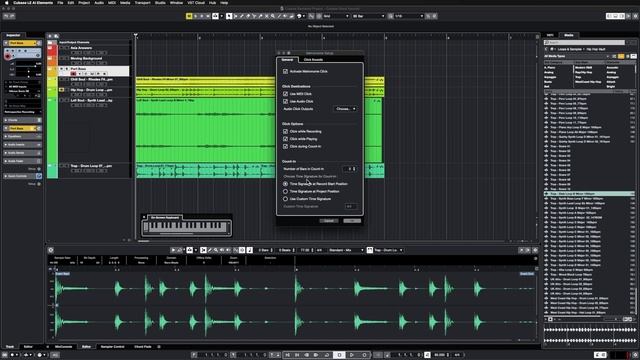Open the Apple menu

tap(6, 3)
